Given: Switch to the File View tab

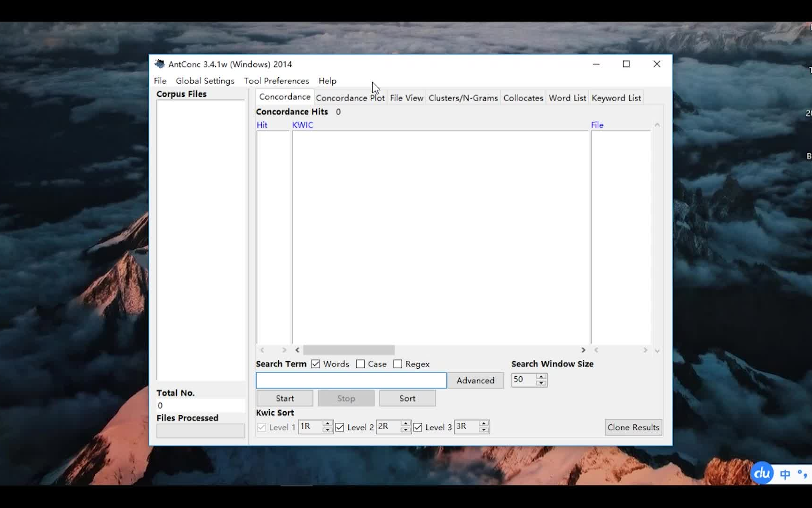Looking at the screenshot, I should (406, 98).
